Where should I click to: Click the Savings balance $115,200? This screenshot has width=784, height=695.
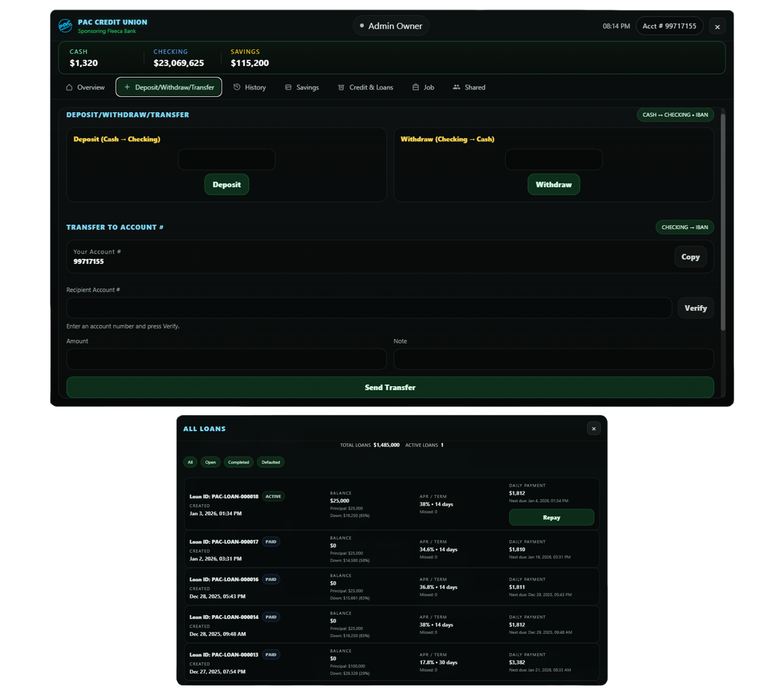250,63
